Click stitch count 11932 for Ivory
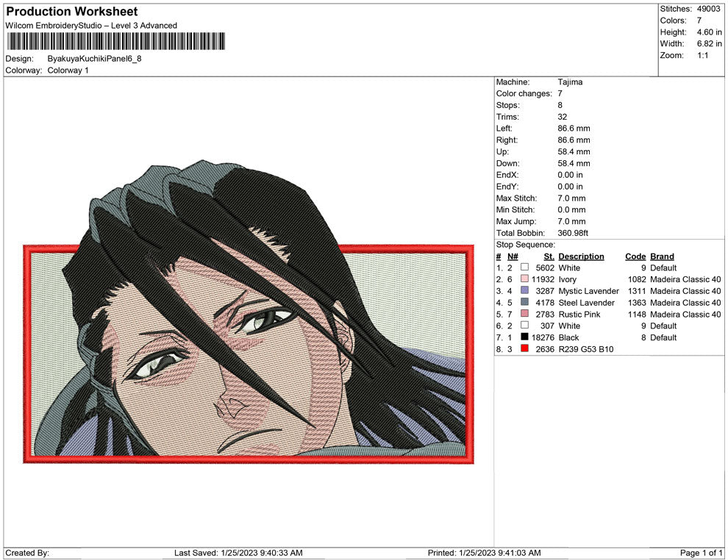This screenshot has height=560, width=728. click(543, 279)
